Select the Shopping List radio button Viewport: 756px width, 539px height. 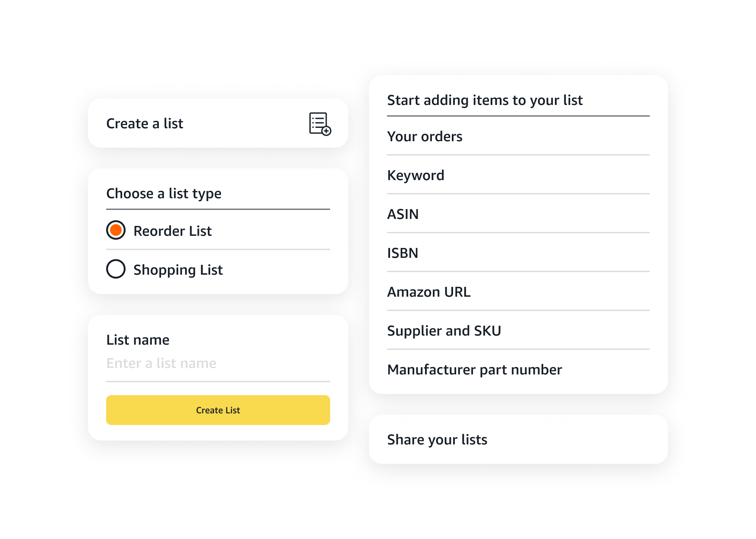click(115, 269)
